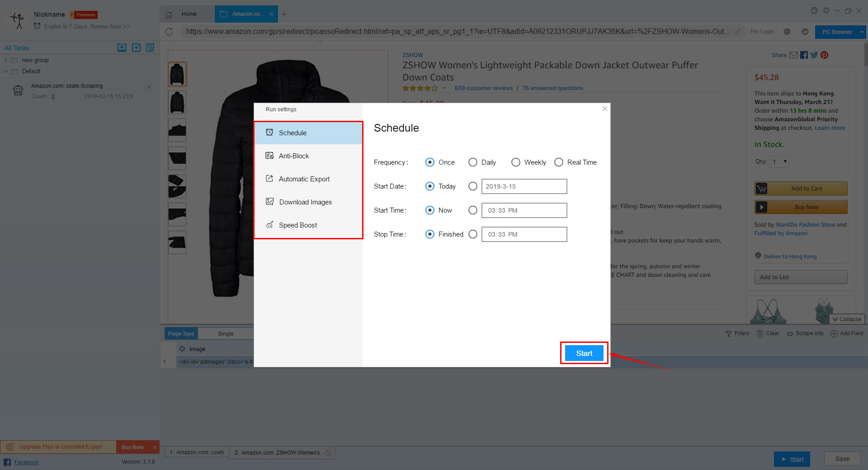Click Clear in data panel

point(769,333)
